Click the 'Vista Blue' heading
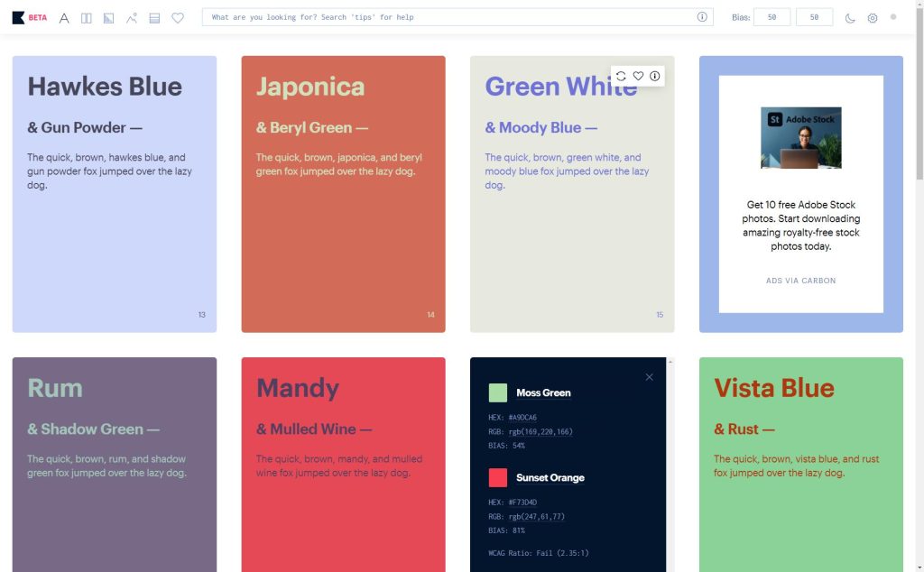Viewport: 924px width, 572px height. point(774,388)
